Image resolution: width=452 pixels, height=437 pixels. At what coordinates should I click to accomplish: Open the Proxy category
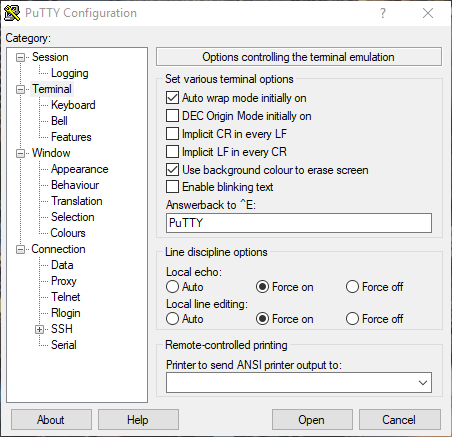[64, 281]
